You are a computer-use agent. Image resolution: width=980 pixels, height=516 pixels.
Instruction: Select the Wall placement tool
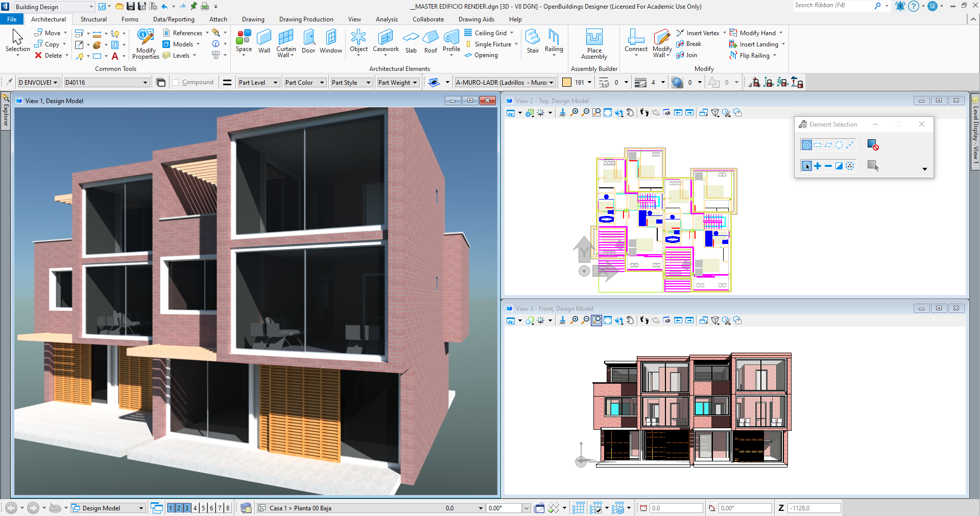[x=264, y=43]
